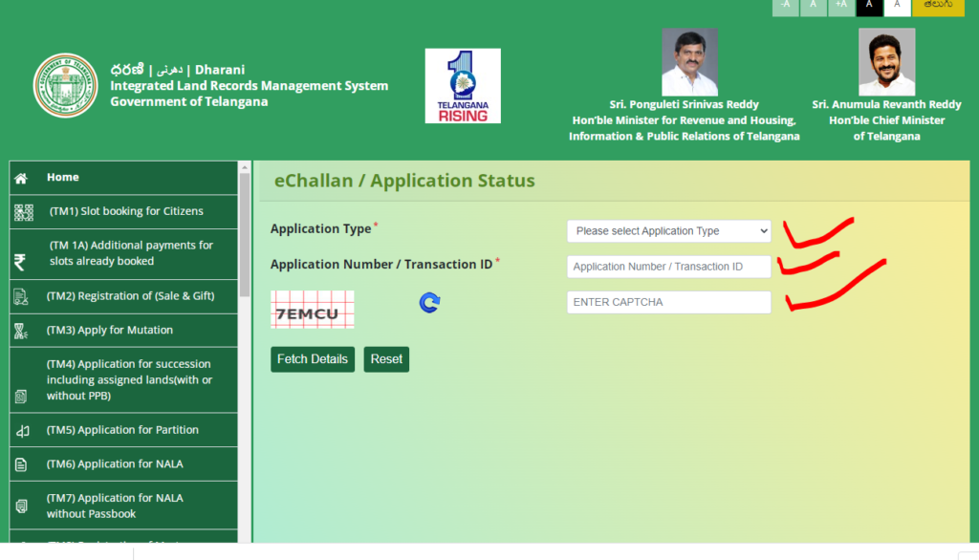Open (TM3) Apply for Mutation
This screenshot has width=979, height=560.
coord(123,331)
